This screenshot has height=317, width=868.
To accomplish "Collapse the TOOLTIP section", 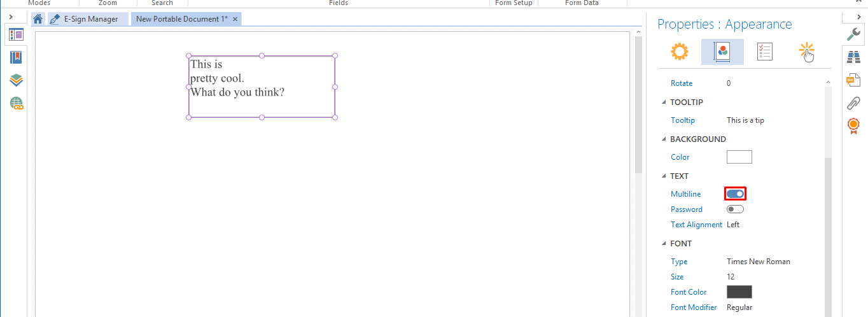I will [x=664, y=102].
